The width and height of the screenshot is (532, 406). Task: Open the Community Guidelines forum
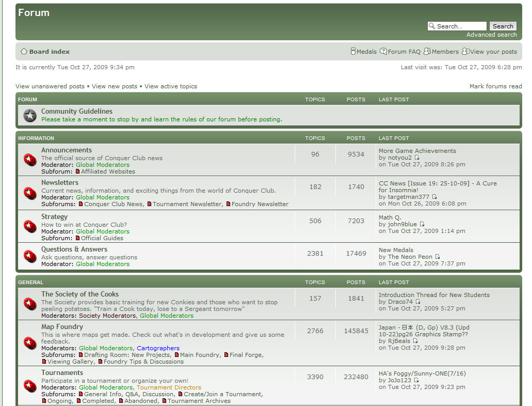[x=77, y=112]
